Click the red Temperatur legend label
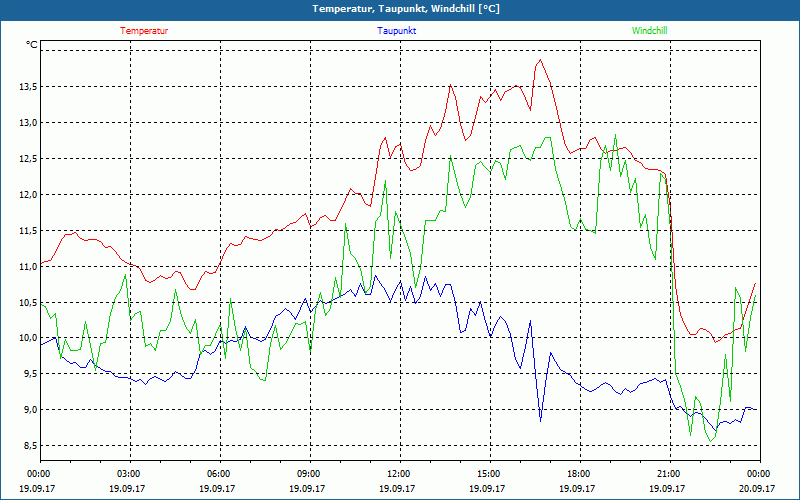 click(x=144, y=31)
